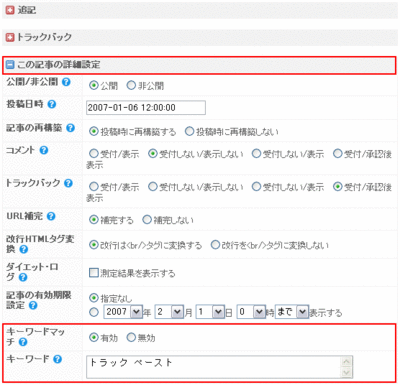Viewport: 400px width, 385px height.
Task: Open help icon for URL補完
Action: point(51,216)
